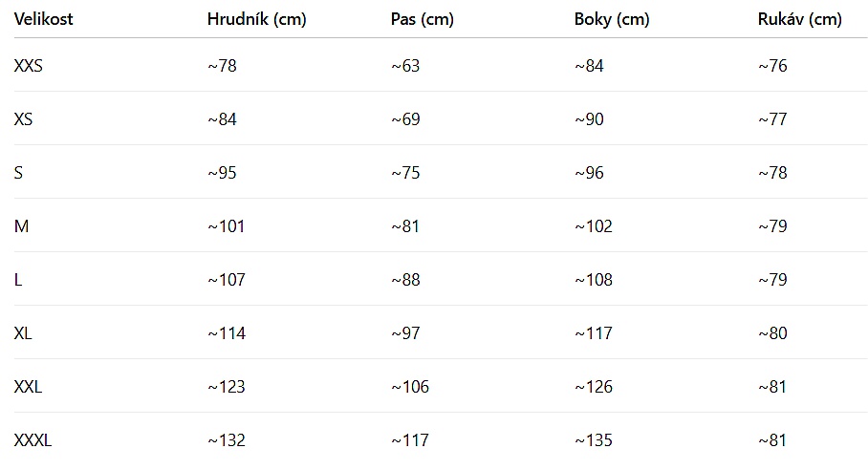Click the XL size row label
The height and width of the screenshot is (470, 868).
[x=23, y=333]
